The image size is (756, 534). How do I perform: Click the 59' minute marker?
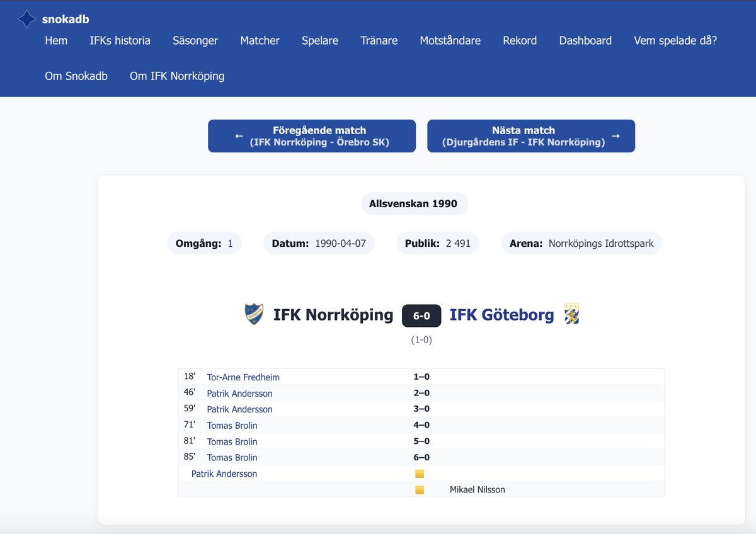pyautogui.click(x=190, y=409)
